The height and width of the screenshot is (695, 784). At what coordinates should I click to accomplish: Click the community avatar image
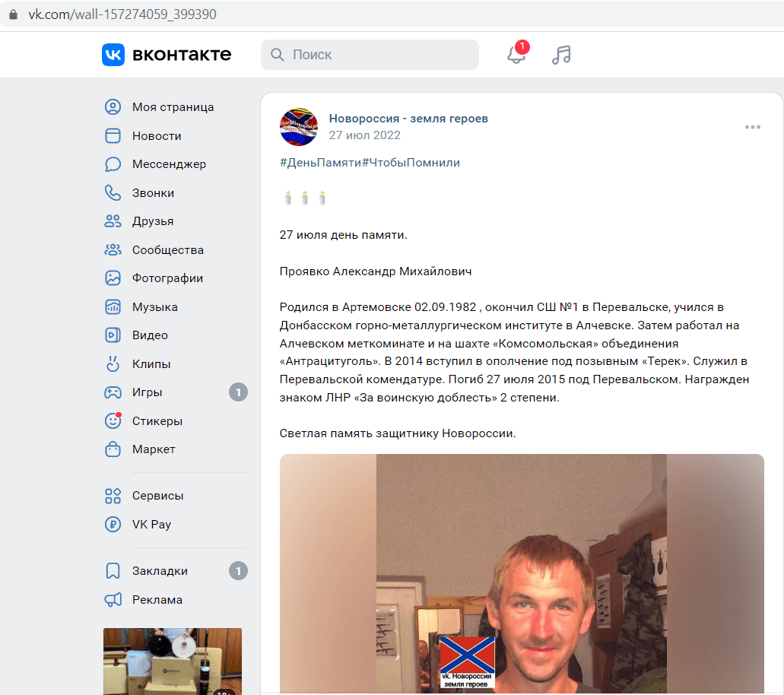[x=299, y=127]
